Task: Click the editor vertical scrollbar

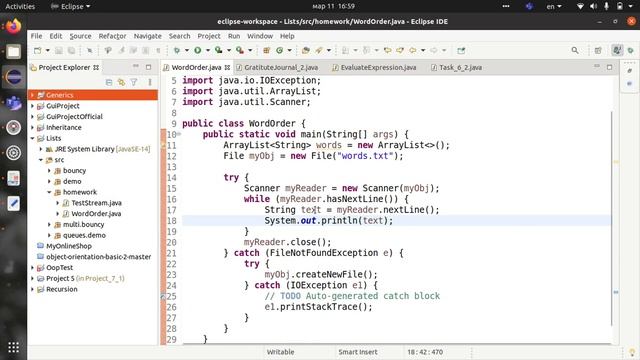Action: 611,218
